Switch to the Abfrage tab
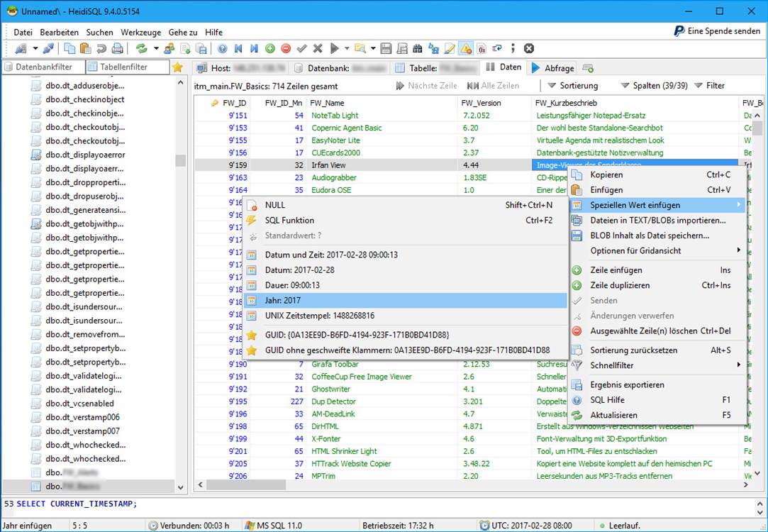Image resolution: width=768 pixels, height=532 pixels. pos(552,68)
